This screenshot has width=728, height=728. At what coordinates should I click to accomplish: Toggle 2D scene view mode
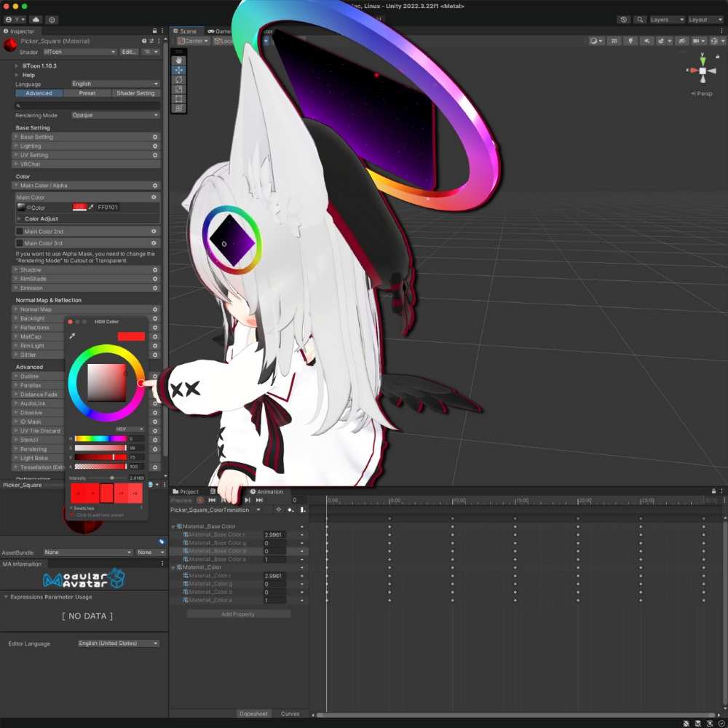point(614,41)
